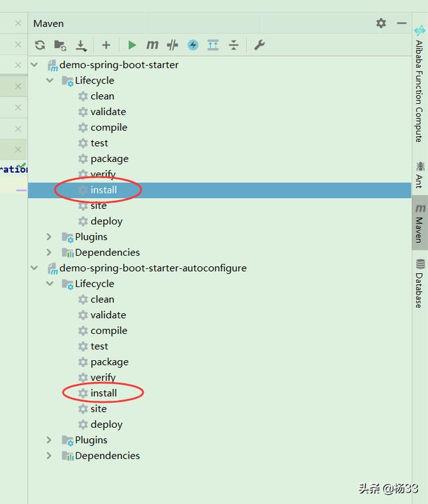Select deploy in demo-spring-boot-starter Lifecycle
Image resolution: width=428 pixels, height=504 pixels.
(x=106, y=221)
